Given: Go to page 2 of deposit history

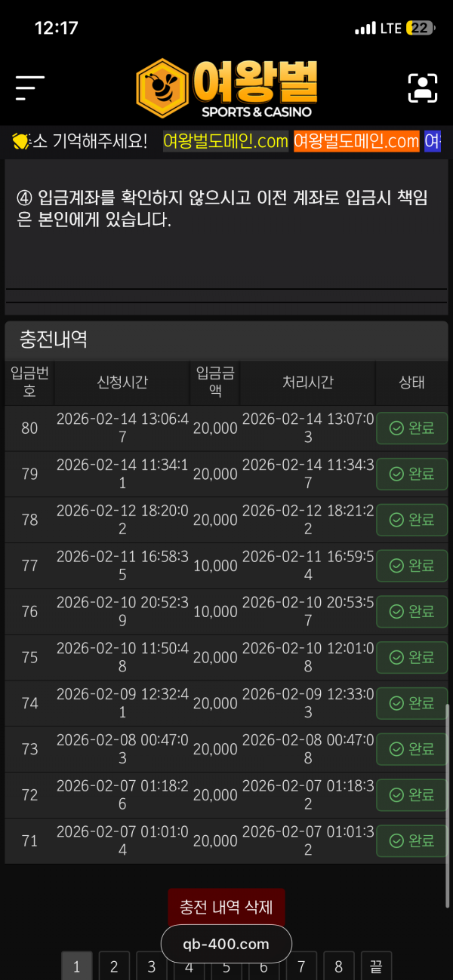Looking at the screenshot, I should 114,966.
